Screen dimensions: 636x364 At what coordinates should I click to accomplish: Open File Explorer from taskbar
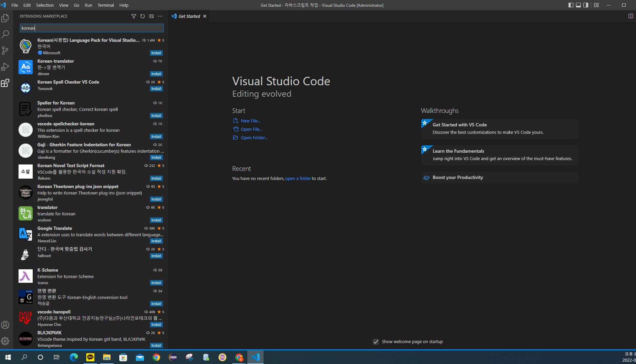pos(107,357)
